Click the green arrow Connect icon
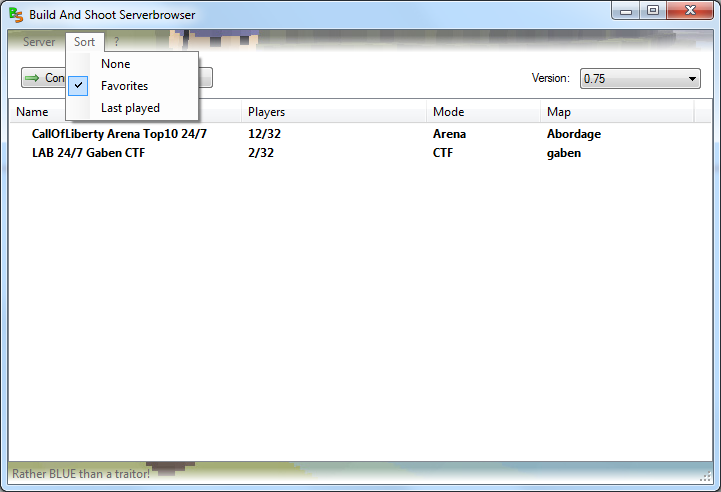Viewport: 721px width, 492px height. click(32, 78)
